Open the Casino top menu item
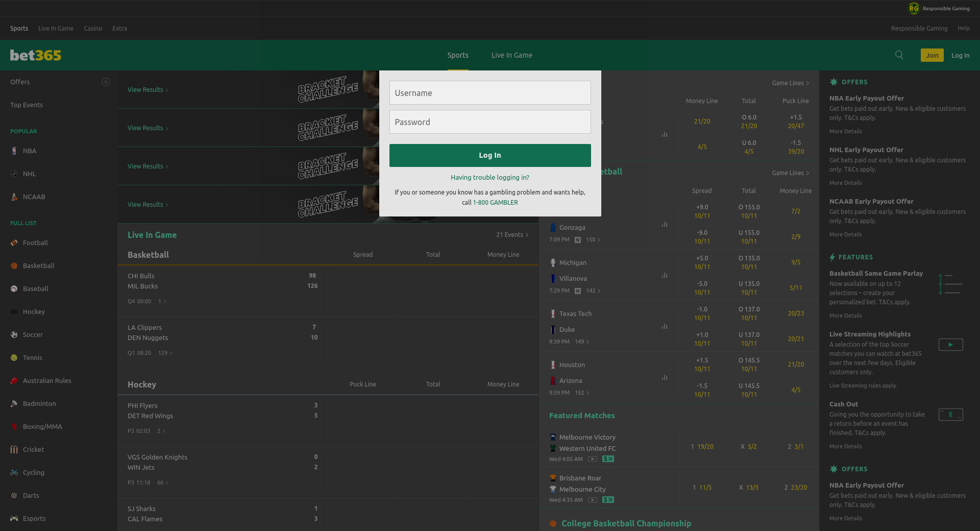Image resolution: width=980 pixels, height=531 pixels. pyautogui.click(x=93, y=29)
